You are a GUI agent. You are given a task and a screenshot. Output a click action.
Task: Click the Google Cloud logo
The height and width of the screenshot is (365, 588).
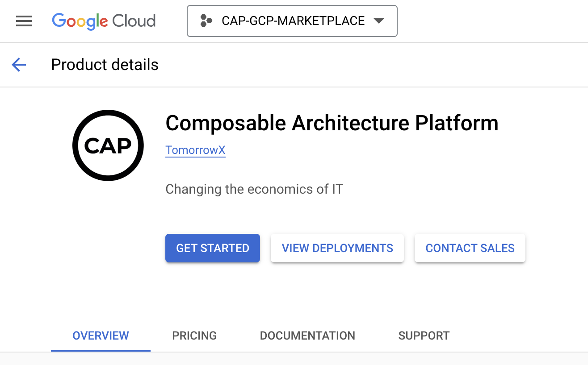104,21
